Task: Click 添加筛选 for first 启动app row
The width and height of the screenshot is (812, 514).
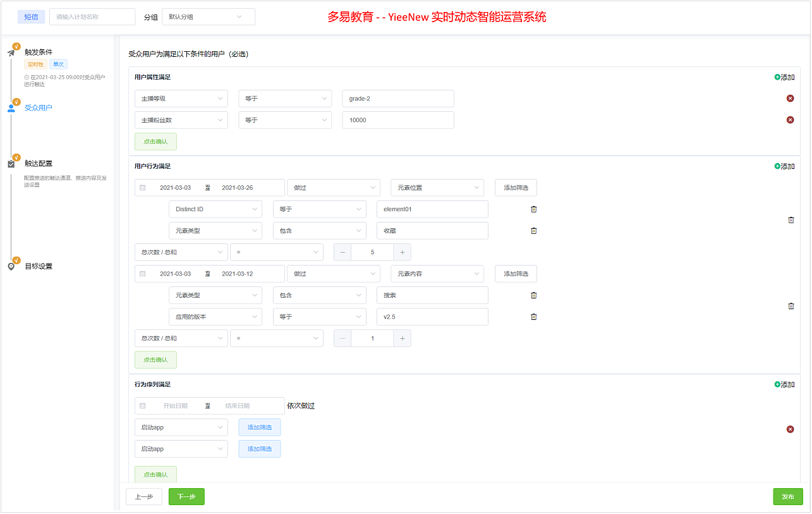Action: point(260,427)
